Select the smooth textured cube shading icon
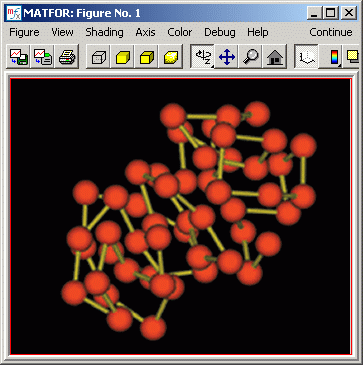363x365 pixels. tap(171, 57)
